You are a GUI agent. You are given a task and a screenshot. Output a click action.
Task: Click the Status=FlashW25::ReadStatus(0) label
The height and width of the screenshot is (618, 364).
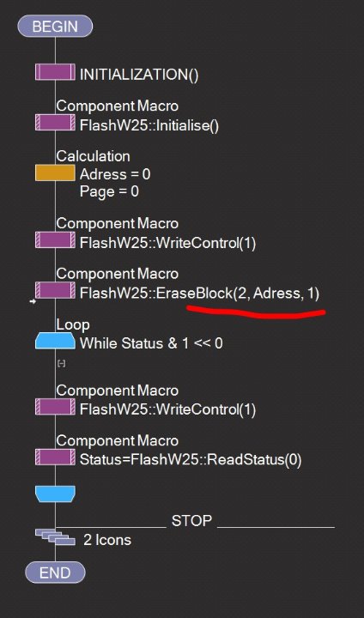[191, 460]
